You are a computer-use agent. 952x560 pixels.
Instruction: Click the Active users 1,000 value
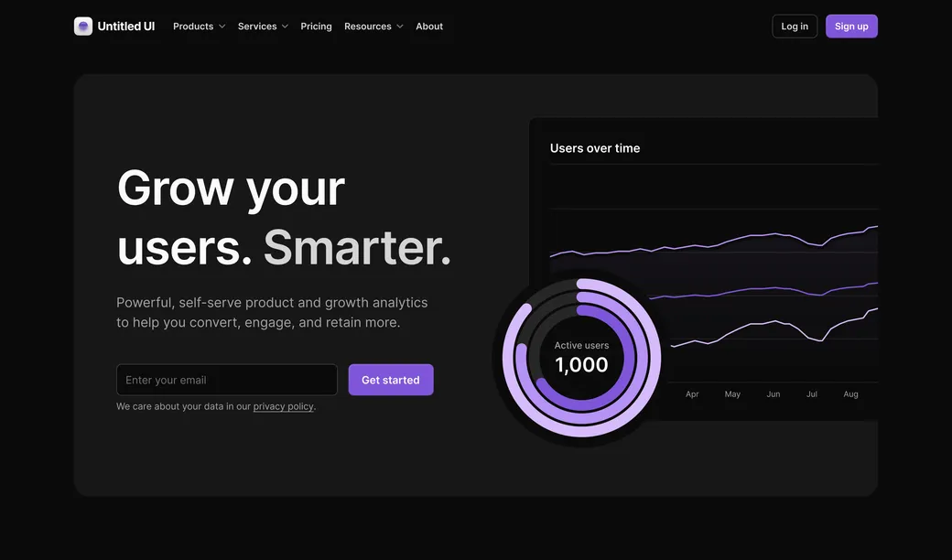[581, 364]
